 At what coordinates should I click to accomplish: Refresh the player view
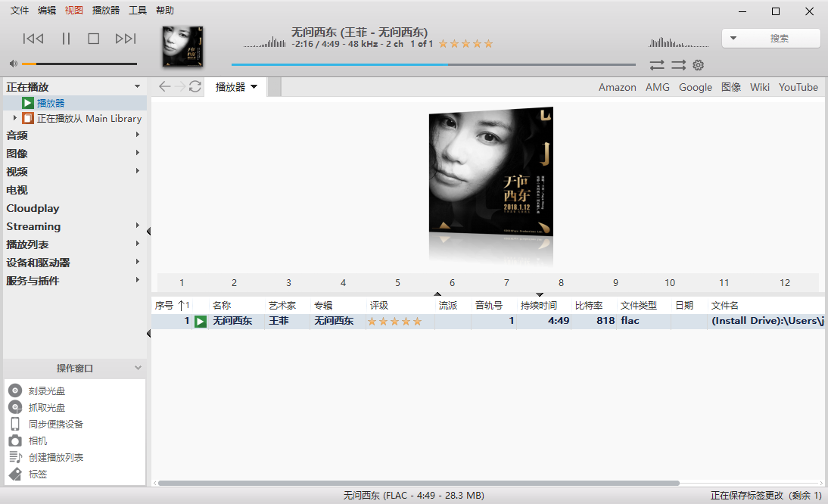pyautogui.click(x=195, y=86)
